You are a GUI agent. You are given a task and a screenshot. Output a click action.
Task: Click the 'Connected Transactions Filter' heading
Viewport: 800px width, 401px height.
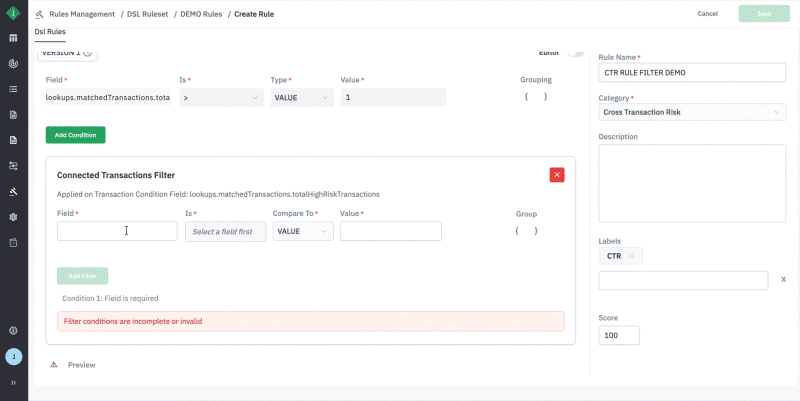(x=116, y=175)
